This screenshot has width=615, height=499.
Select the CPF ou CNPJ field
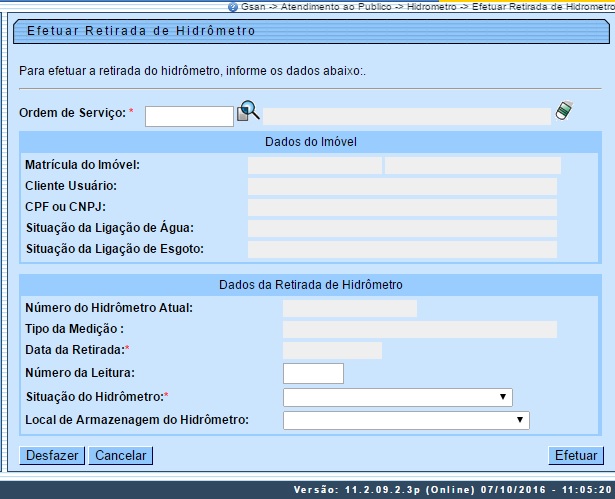[x=401, y=207]
